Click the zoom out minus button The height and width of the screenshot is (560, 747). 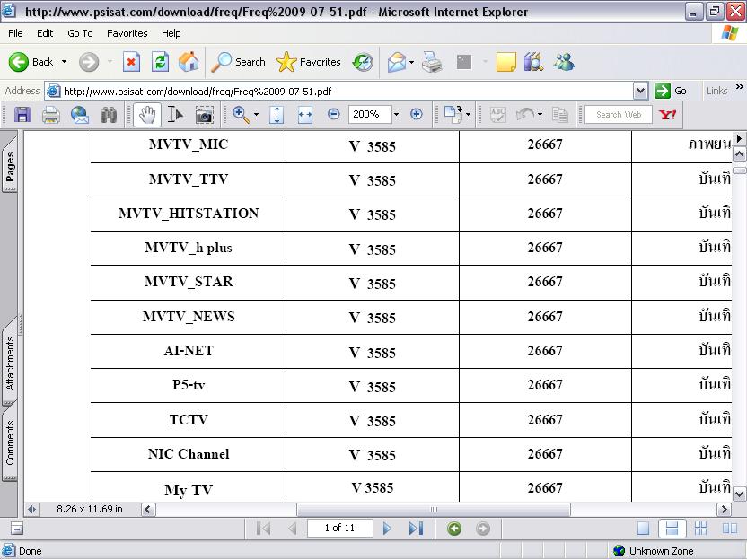click(x=333, y=114)
